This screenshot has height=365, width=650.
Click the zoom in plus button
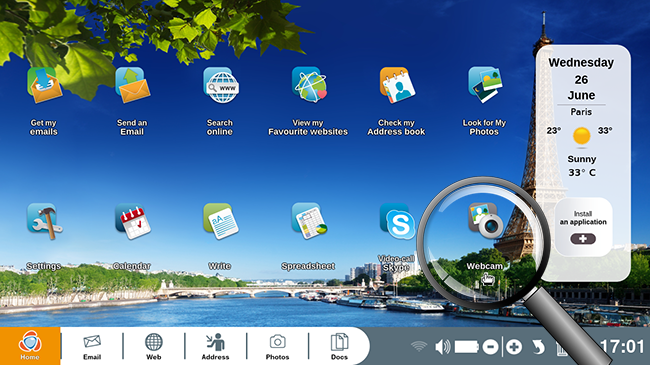[514, 347]
